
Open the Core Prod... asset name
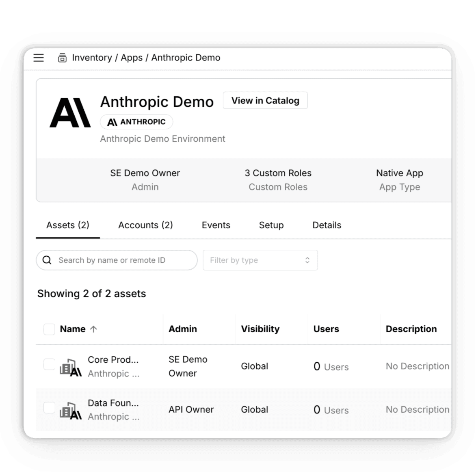[x=113, y=360]
